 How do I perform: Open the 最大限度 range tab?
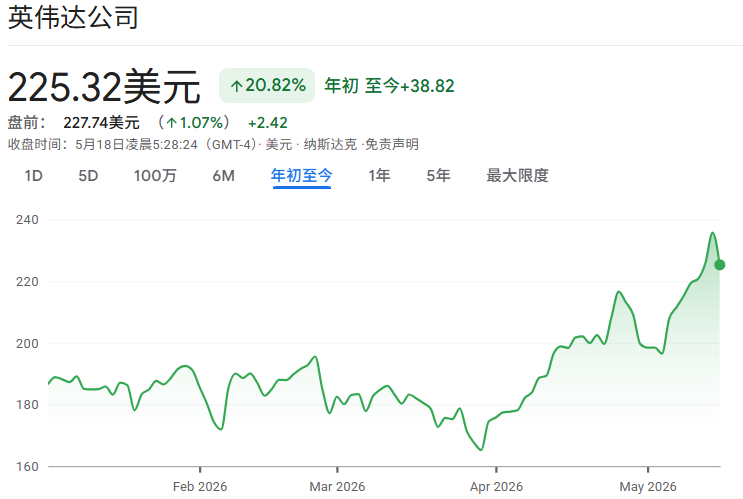tap(517, 176)
